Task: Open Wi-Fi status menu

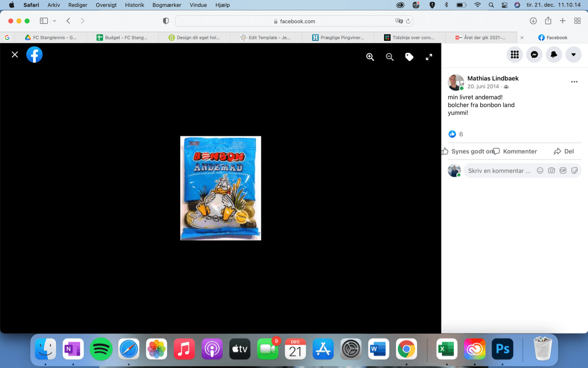Action: (x=477, y=5)
